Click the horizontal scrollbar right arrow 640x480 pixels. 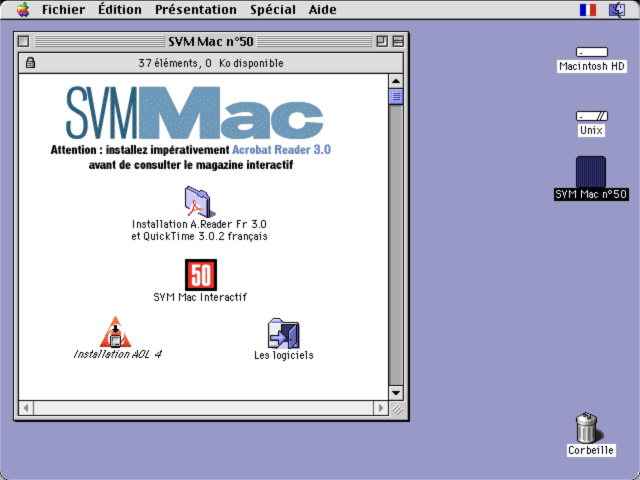381,408
